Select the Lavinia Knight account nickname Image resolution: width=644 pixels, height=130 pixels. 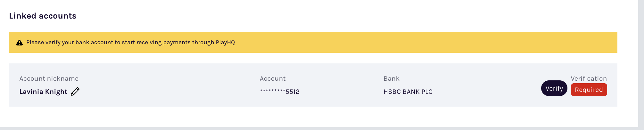(x=43, y=92)
